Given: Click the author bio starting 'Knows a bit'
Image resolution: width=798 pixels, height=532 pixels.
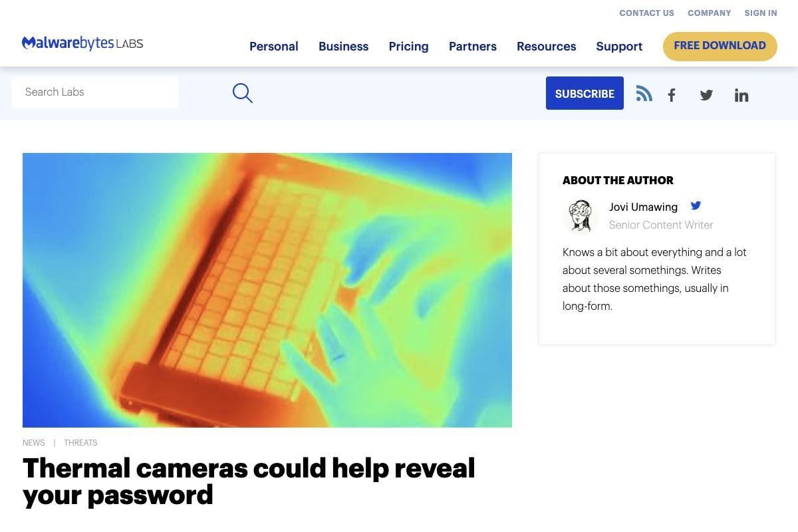Looking at the screenshot, I should coord(655,279).
